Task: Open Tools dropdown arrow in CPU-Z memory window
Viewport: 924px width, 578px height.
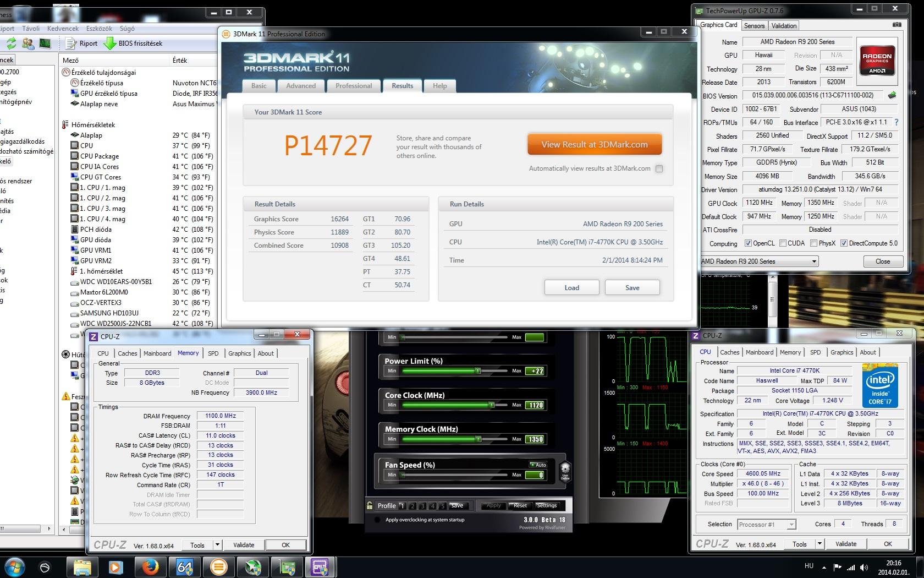Action: (x=218, y=545)
